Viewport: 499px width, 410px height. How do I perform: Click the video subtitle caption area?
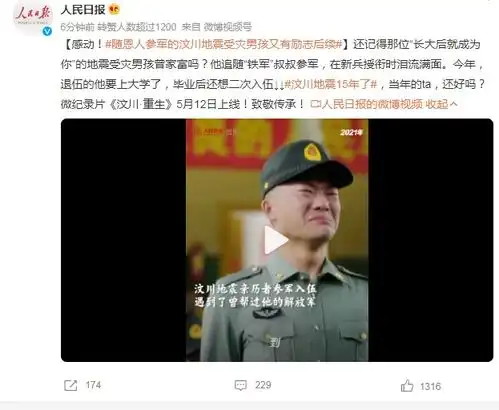coord(255,296)
